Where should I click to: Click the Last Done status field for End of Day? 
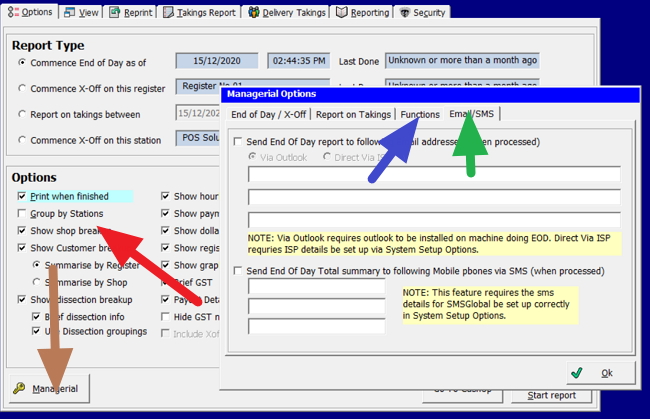(x=462, y=61)
